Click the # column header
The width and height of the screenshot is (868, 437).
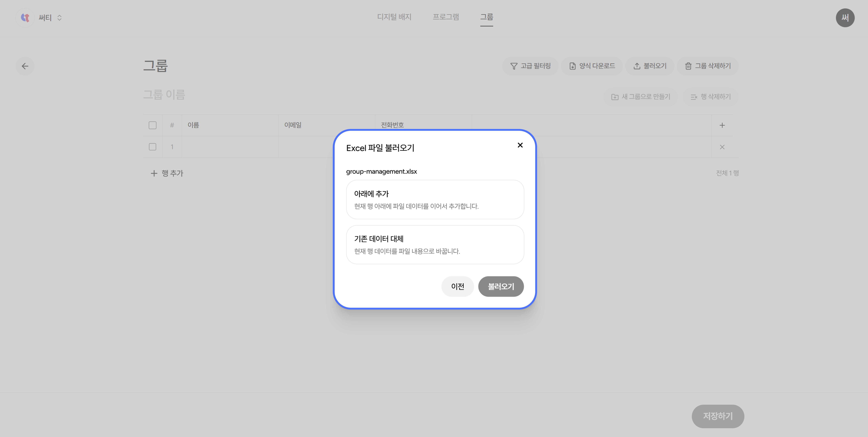point(172,125)
